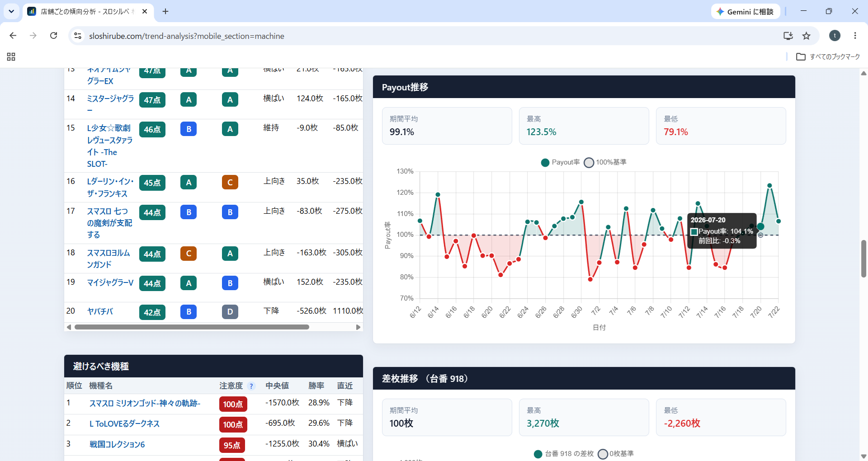868x461 pixels.
Task: Open the apps grid icon in bookmarks bar
Action: click(11, 56)
